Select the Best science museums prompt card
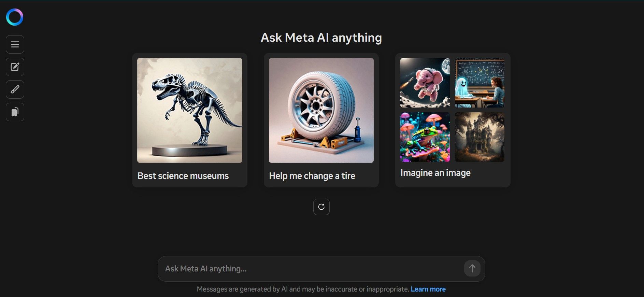This screenshot has height=297, width=644. [189, 119]
